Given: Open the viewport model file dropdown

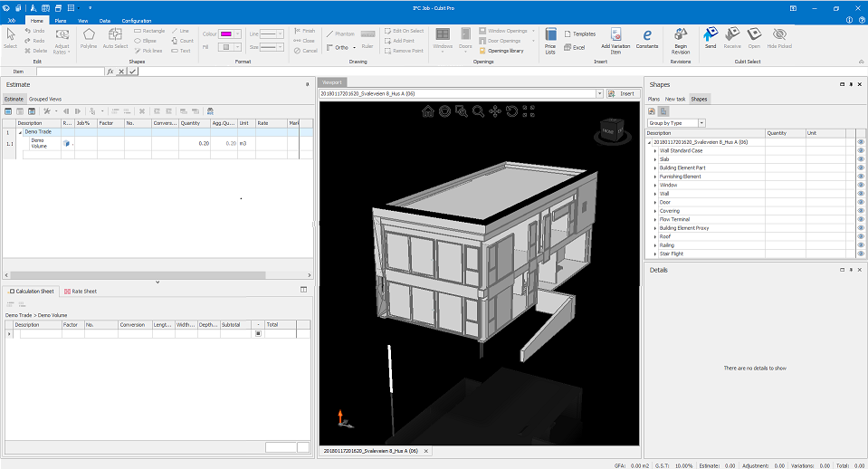Looking at the screenshot, I should [599, 94].
